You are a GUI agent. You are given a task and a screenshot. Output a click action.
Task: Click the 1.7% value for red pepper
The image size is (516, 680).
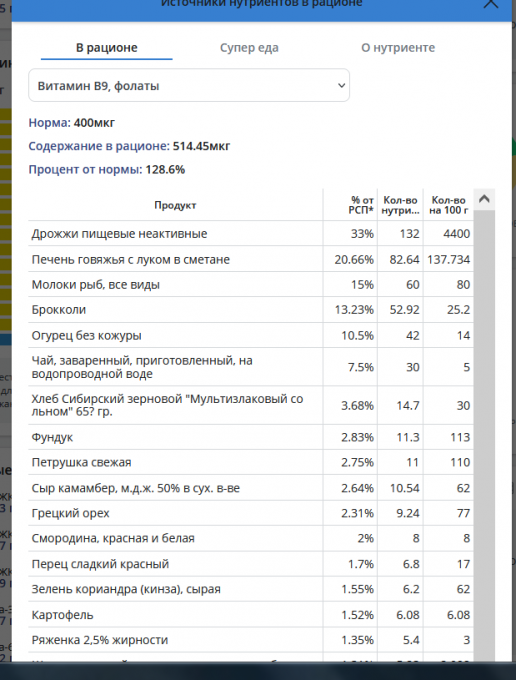click(361, 564)
